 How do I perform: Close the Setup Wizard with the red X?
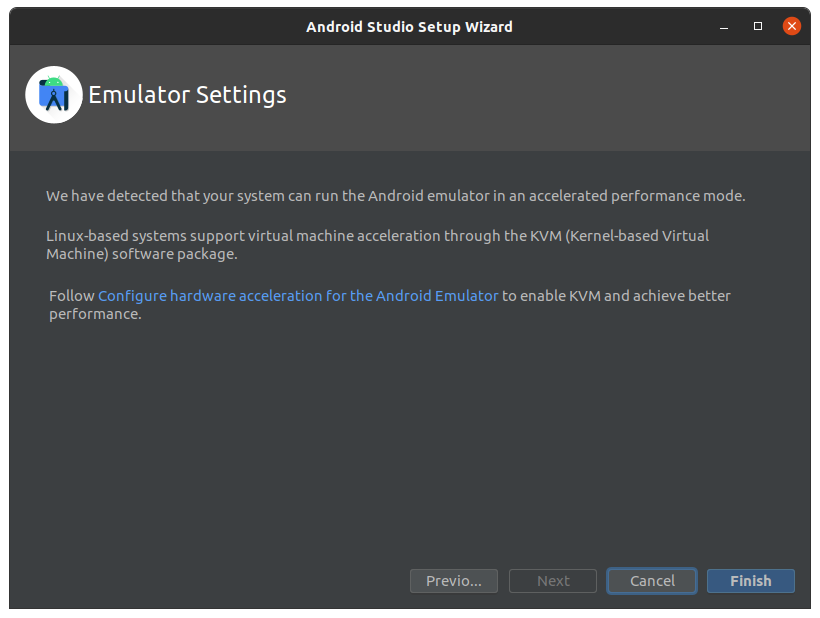791,26
